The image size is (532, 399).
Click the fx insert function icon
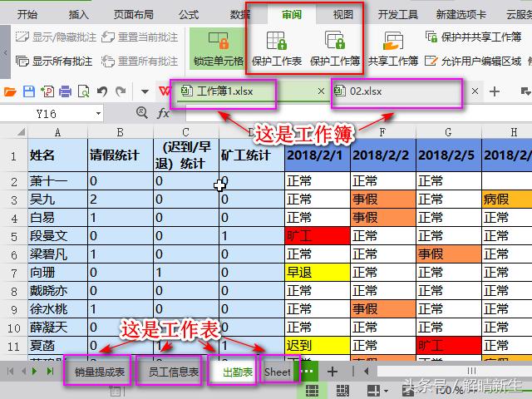(x=163, y=113)
